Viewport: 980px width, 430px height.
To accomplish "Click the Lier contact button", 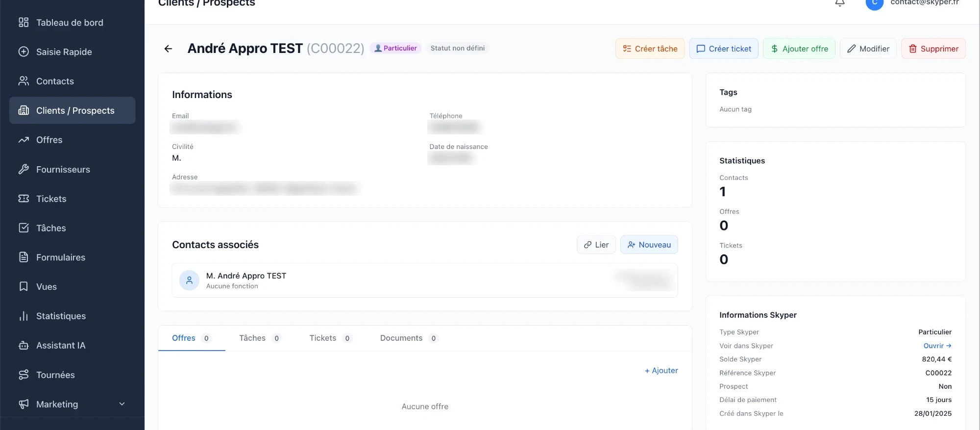I will [x=596, y=245].
